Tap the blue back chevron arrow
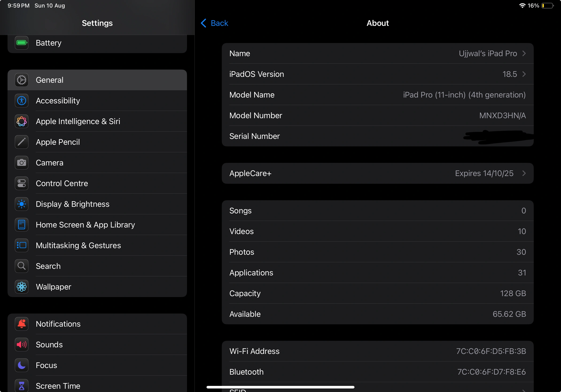Image resolution: width=561 pixels, height=392 pixels. tap(203, 23)
